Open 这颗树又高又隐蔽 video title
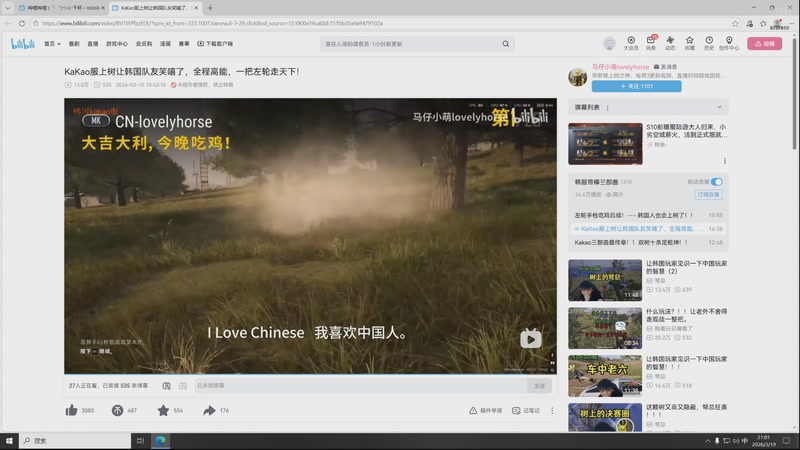 [686, 411]
